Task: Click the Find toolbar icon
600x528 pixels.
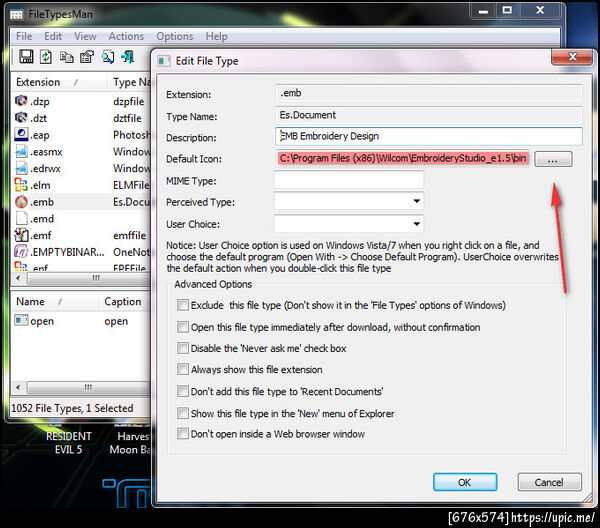Action: pyautogui.click(x=108, y=57)
